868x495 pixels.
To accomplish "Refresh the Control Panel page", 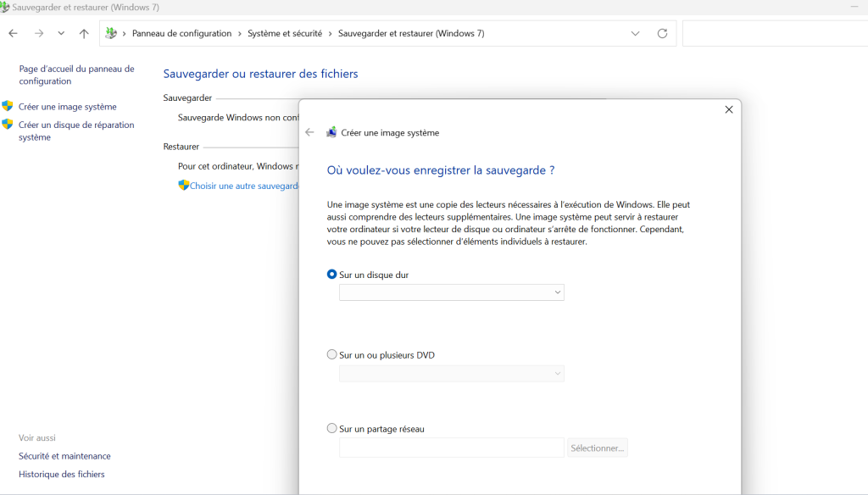I will pos(662,33).
